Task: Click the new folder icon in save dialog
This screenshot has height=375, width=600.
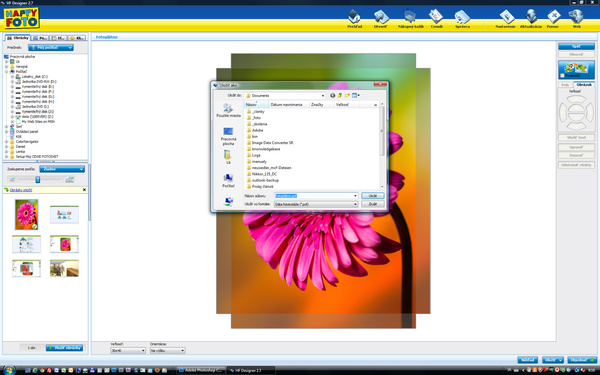Action: (x=347, y=95)
